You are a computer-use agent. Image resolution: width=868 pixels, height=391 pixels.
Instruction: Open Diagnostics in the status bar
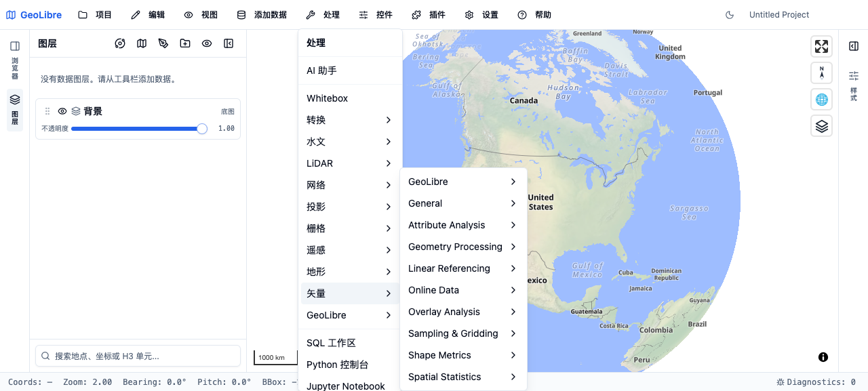coord(816,382)
